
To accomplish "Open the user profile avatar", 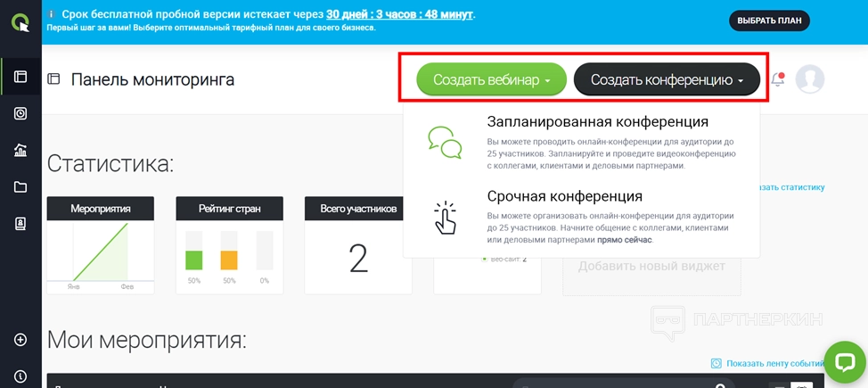I will click(810, 79).
